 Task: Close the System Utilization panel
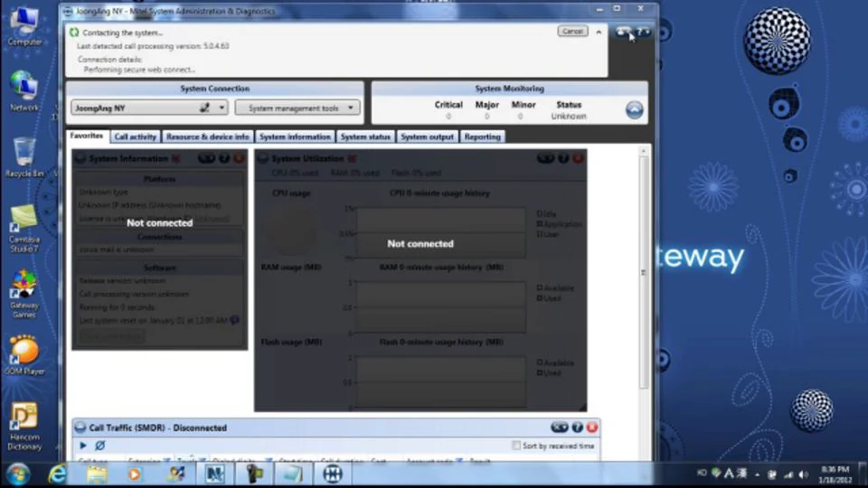click(x=578, y=159)
